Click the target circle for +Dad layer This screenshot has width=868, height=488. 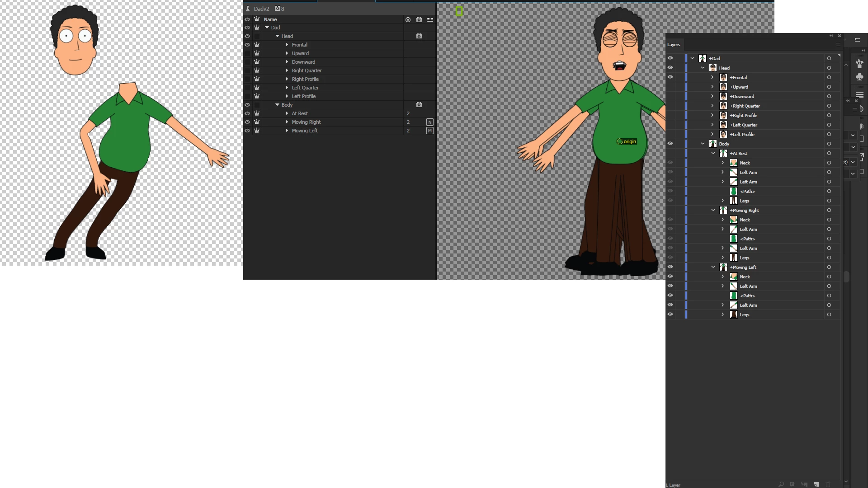click(x=829, y=58)
